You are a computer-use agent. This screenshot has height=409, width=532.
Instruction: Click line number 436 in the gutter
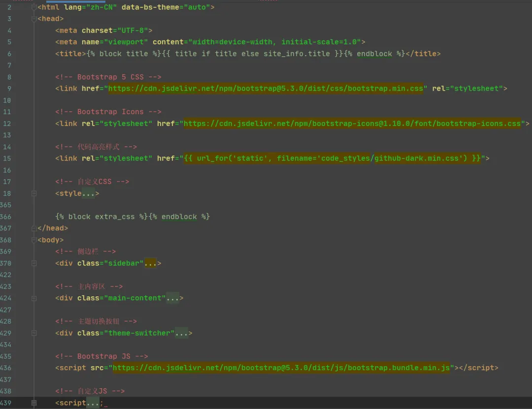[x=6, y=368]
